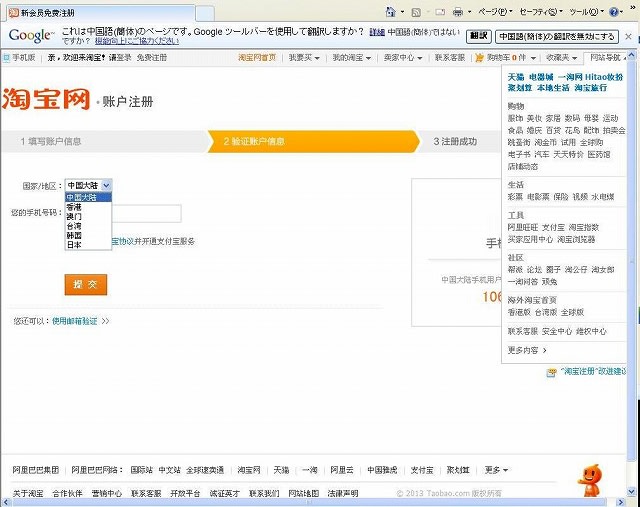Image resolution: width=640 pixels, height=507 pixels.
Task: Select 日本 in the country list
Action: point(88,245)
